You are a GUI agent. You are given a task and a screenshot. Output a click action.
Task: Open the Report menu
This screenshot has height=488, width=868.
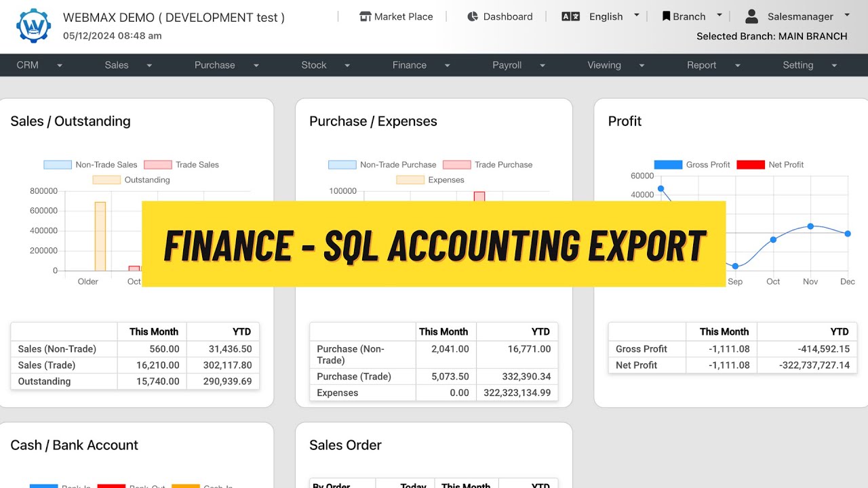click(713, 65)
